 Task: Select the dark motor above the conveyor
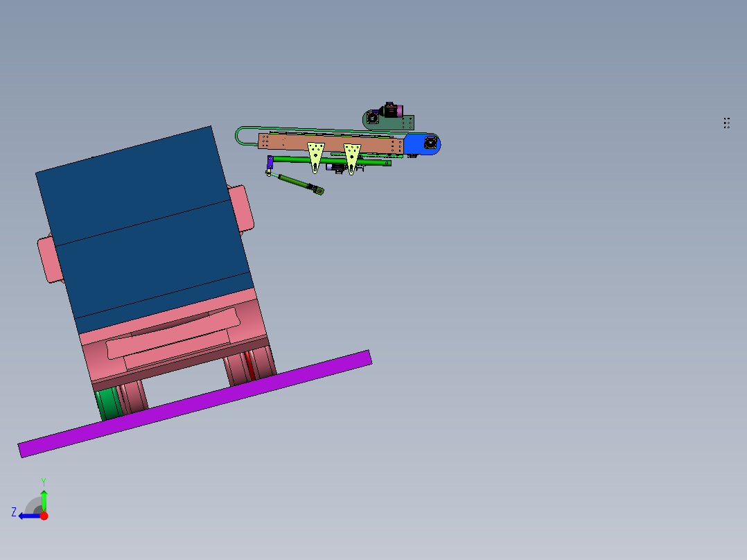click(x=392, y=110)
